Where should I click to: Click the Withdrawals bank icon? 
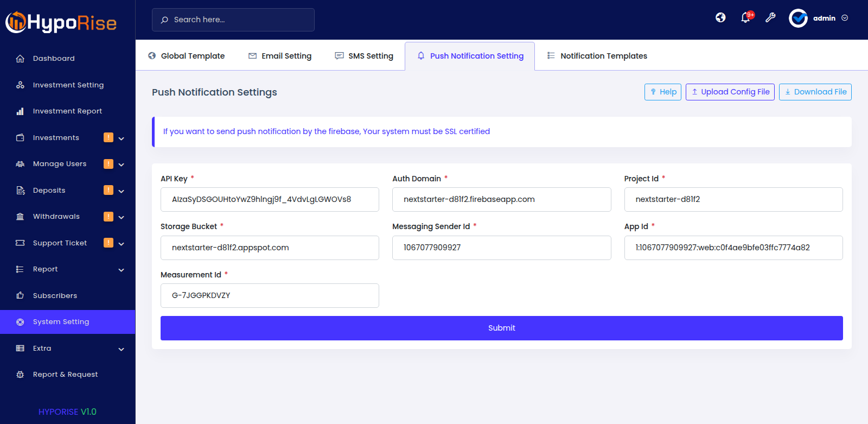coord(20,217)
